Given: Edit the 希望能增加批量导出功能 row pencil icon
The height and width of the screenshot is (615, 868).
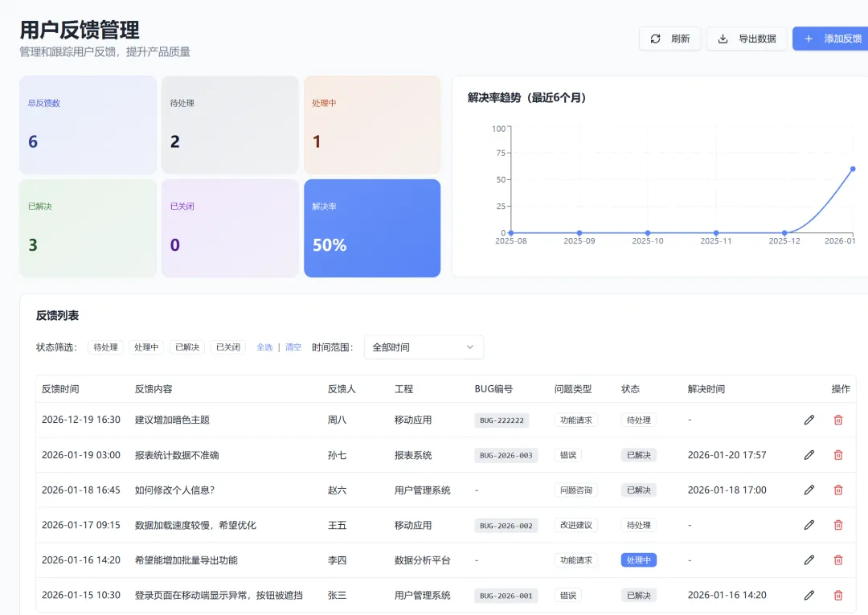Looking at the screenshot, I should [809, 560].
